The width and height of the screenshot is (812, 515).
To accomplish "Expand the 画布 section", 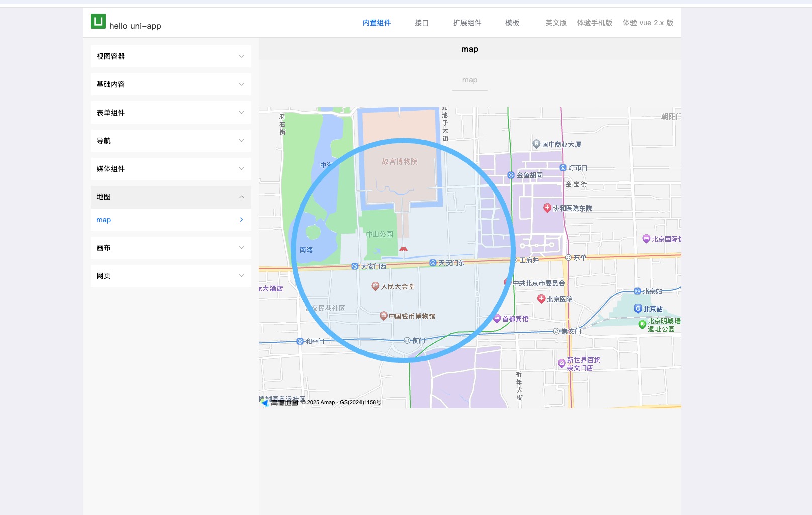I will coord(171,248).
